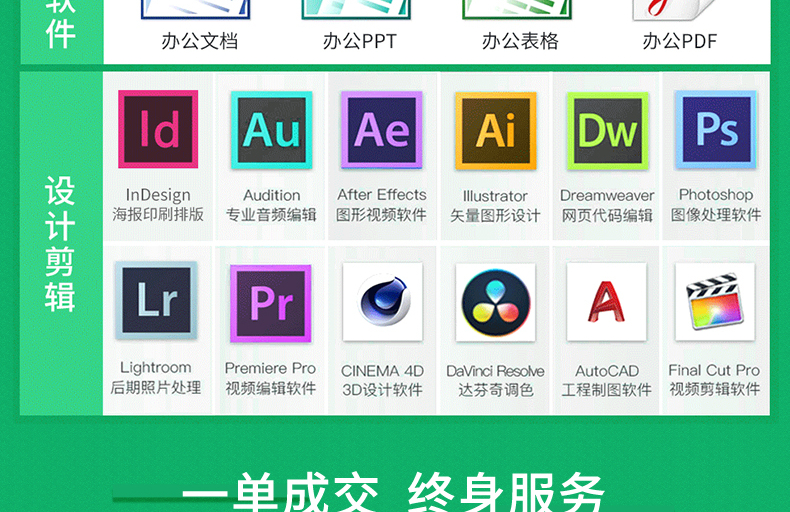Click the 矢量图形设计 description

[495, 216]
